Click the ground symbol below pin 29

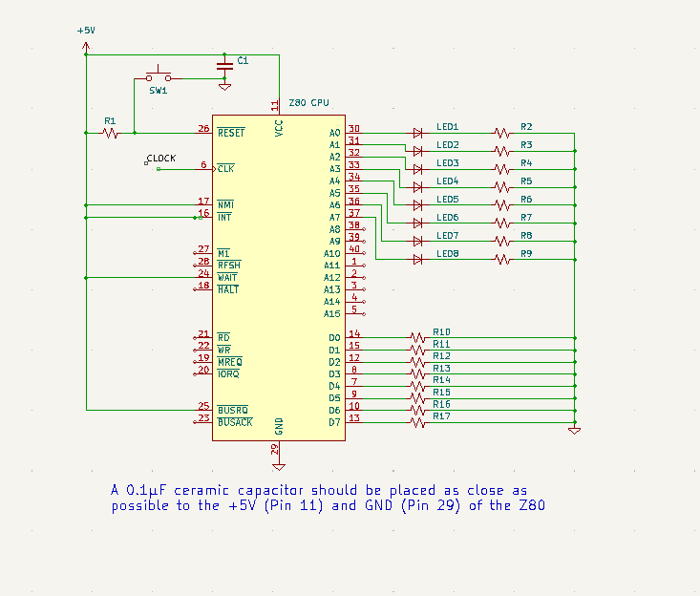click(278, 465)
